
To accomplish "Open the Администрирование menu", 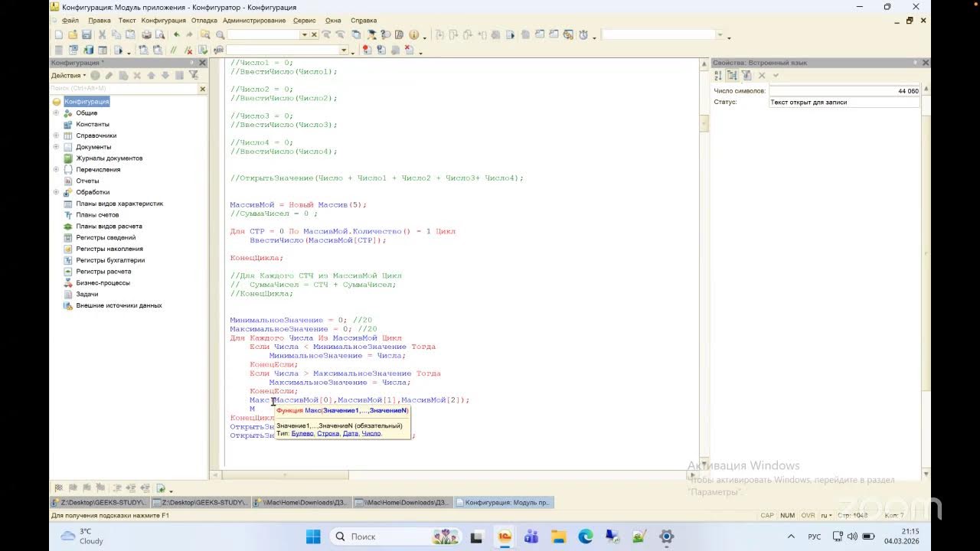I will click(254, 21).
